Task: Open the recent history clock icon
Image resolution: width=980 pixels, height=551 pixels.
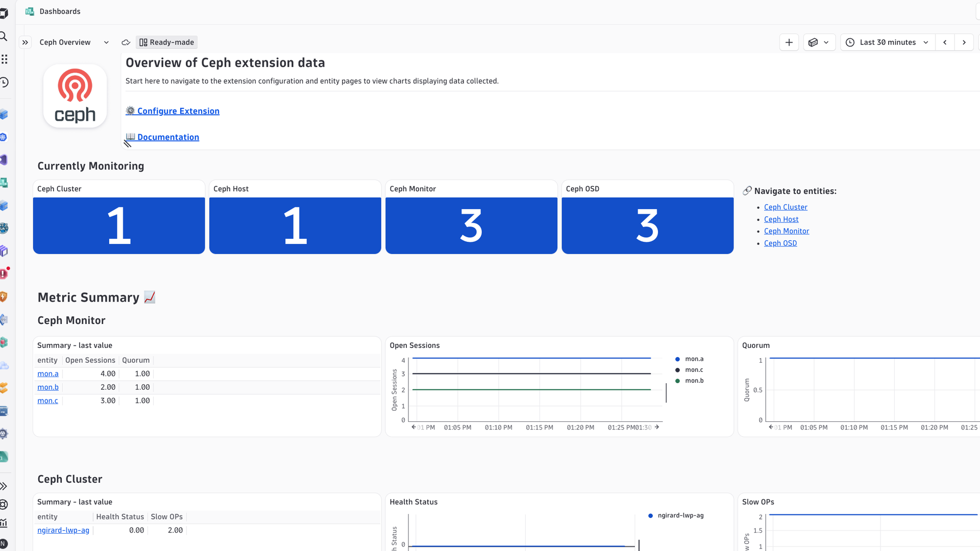Action: (x=4, y=82)
